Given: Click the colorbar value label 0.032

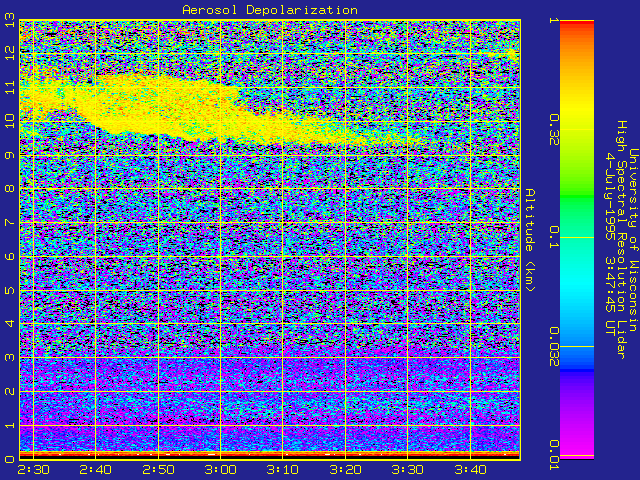Looking at the screenshot, I should tap(554, 347).
